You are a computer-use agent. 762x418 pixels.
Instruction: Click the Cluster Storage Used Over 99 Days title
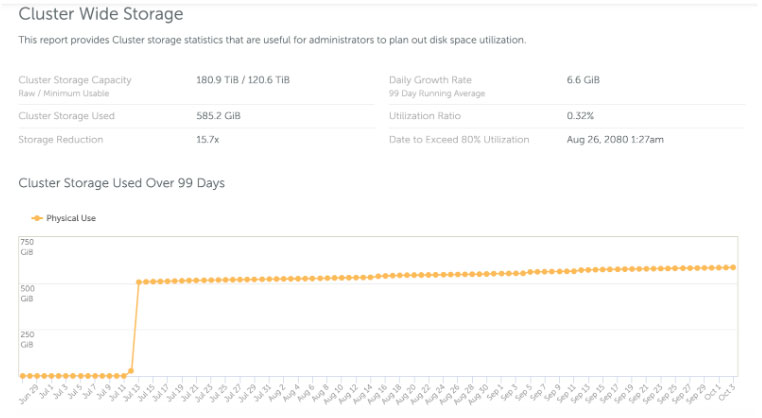click(x=122, y=183)
